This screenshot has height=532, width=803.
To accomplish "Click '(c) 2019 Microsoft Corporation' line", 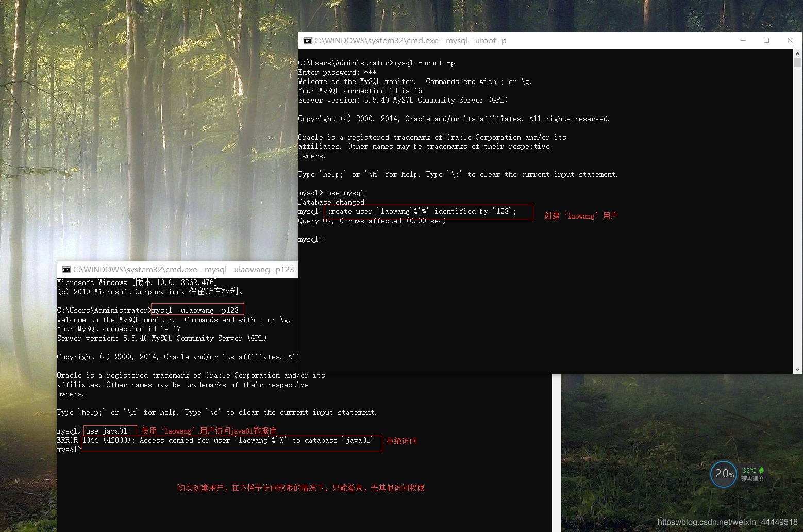I will [150, 292].
